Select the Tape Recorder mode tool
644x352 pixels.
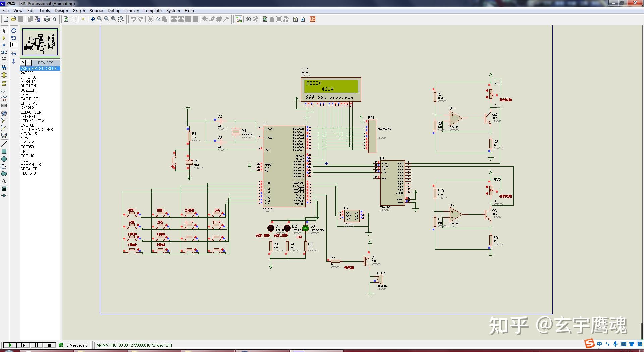(4, 106)
